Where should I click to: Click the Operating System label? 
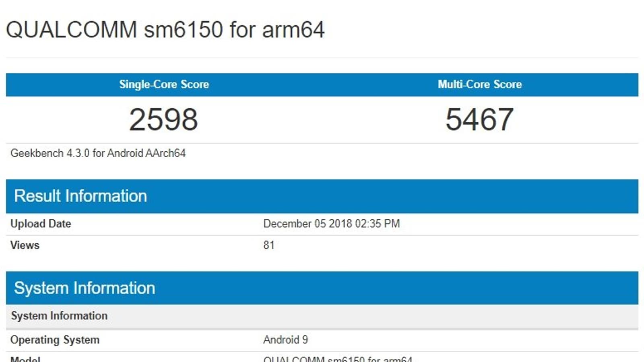pos(55,340)
